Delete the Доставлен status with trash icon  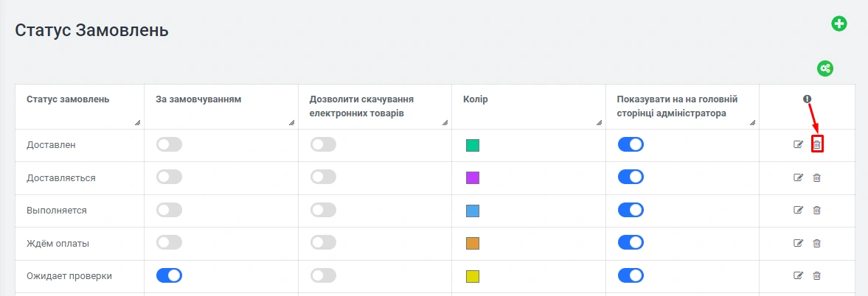(x=817, y=145)
